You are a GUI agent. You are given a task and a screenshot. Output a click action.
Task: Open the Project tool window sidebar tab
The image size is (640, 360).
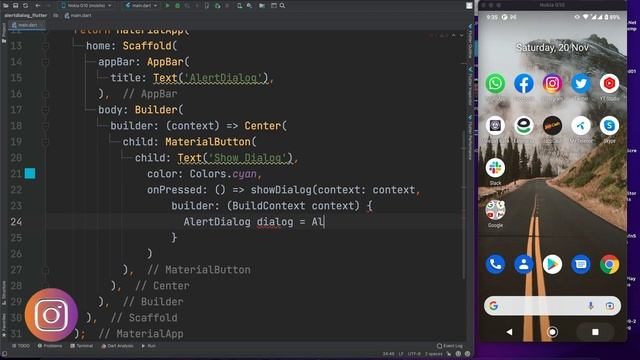click(x=4, y=33)
